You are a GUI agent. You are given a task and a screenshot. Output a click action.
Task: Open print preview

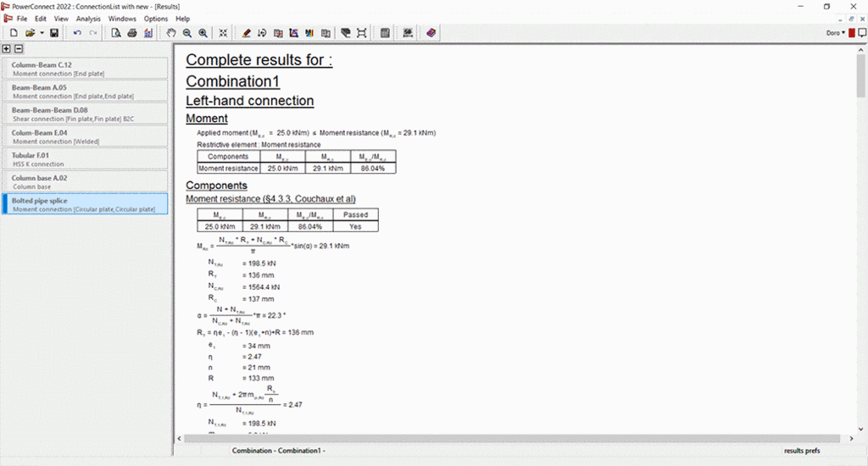(115, 33)
